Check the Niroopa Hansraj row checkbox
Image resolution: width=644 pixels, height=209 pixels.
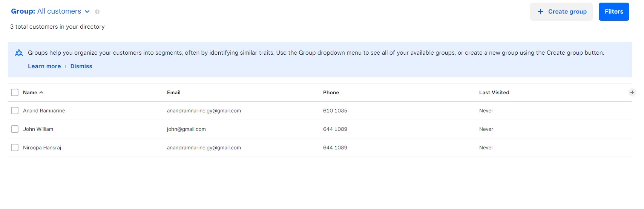(x=15, y=148)
